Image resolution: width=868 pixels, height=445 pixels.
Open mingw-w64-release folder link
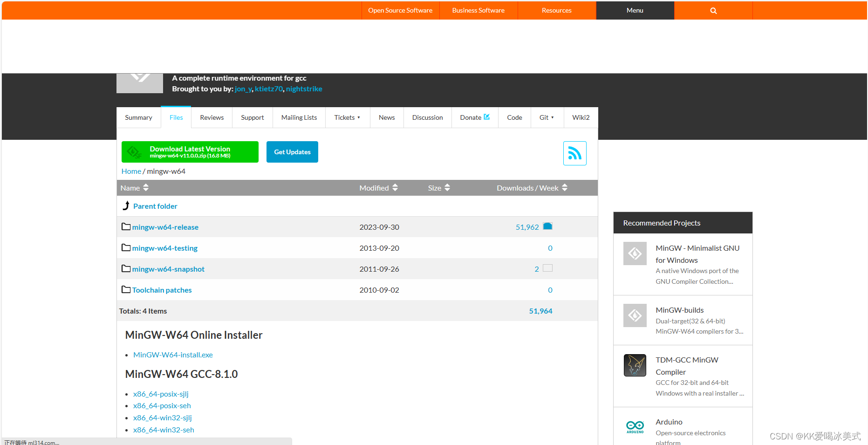click(165, 227)
